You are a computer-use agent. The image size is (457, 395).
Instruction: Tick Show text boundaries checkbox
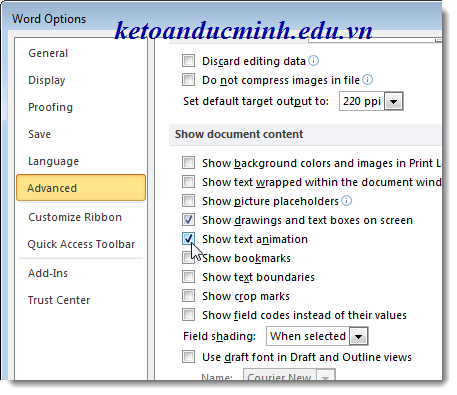click(x=188, y=277)
